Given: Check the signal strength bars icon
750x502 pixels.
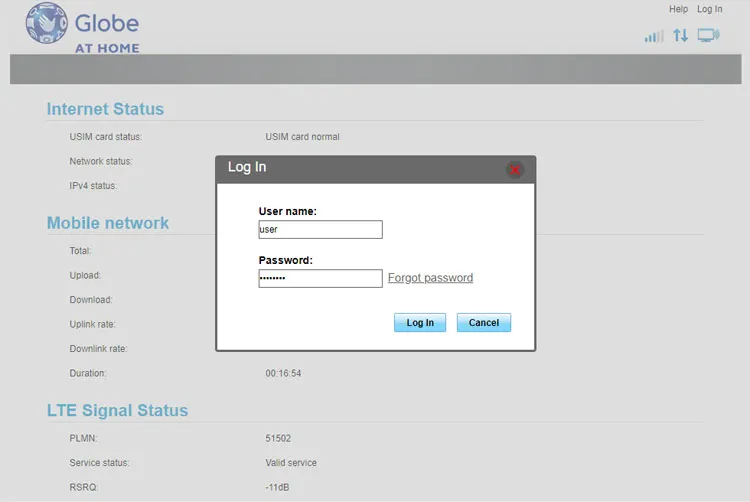Looking at the screenshot, I should tap(654, 36).
